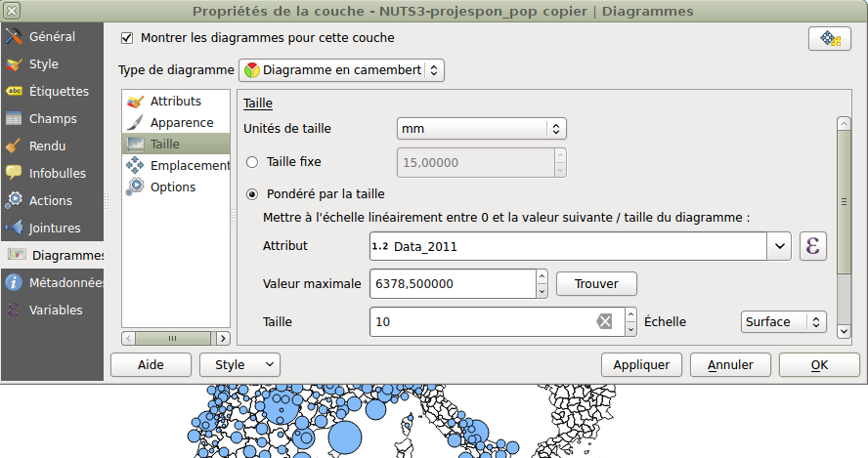This screenshot has height=458, width=868.
Task: Click the Style paintbrush icon in sidebar
Action: coord(14,64)
